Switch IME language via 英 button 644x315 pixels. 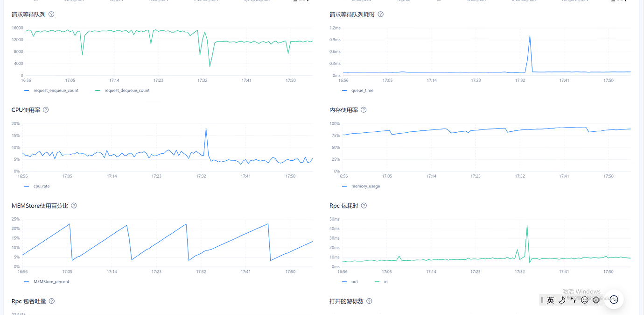(x=551, y=300)
